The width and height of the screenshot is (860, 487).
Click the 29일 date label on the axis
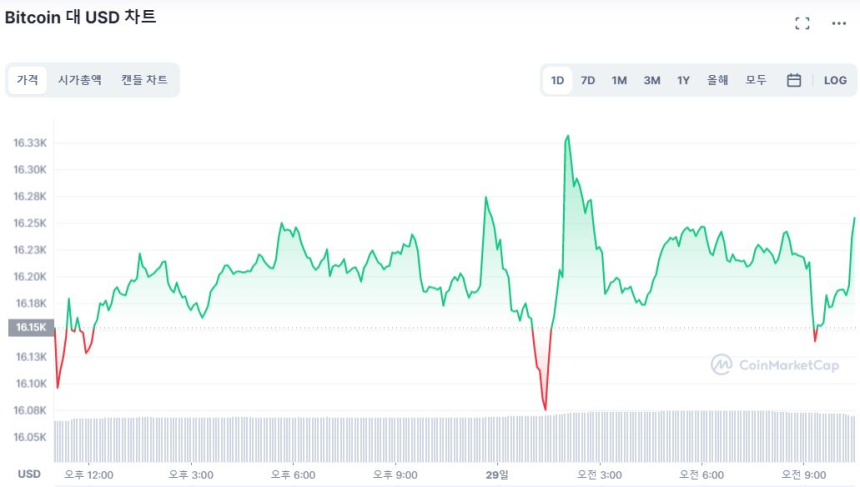(x=497, y=474)
